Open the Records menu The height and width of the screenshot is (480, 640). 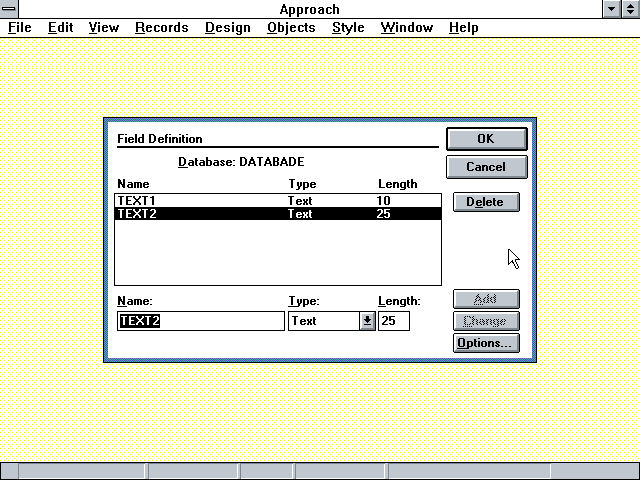click(x=162, y=27)
